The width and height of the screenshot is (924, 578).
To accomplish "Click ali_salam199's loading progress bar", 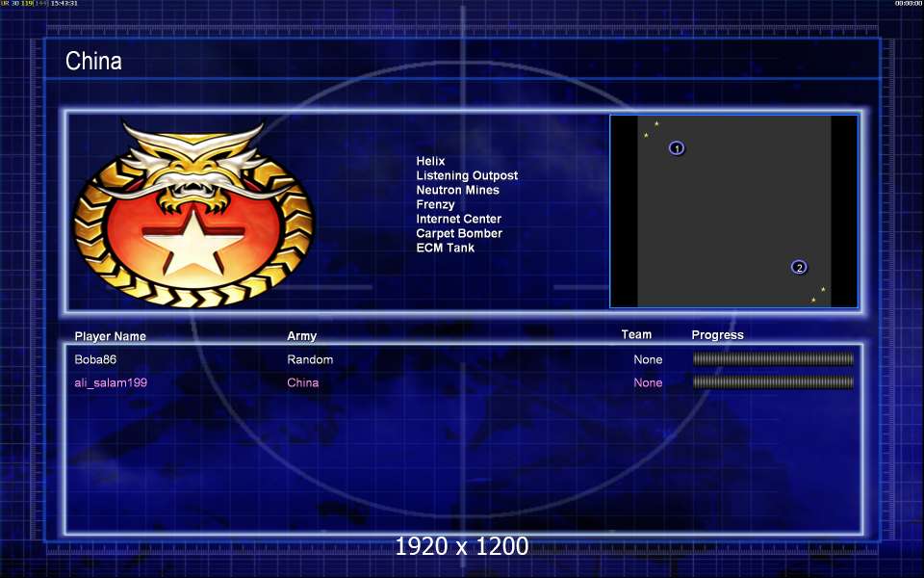I will point(773,382).
